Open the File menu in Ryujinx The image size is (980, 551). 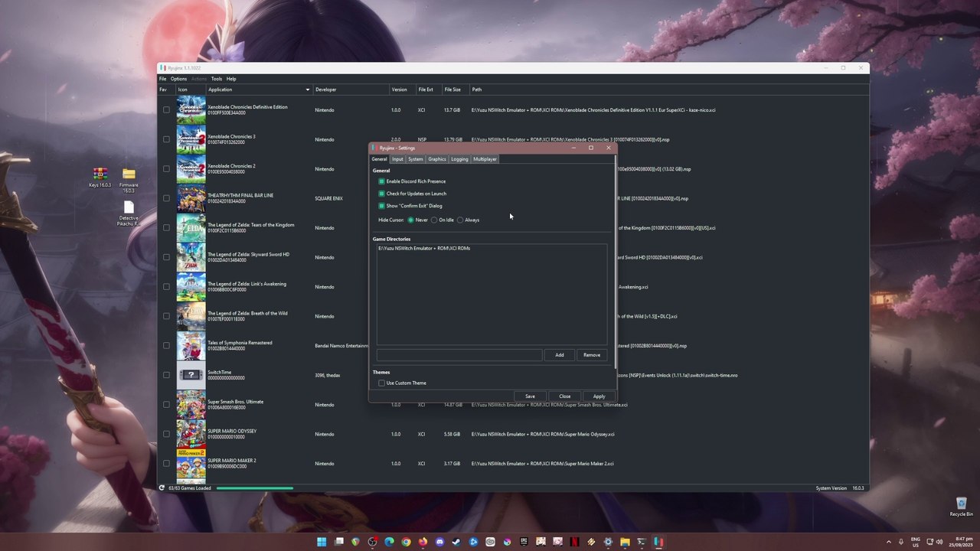(162, 79)
